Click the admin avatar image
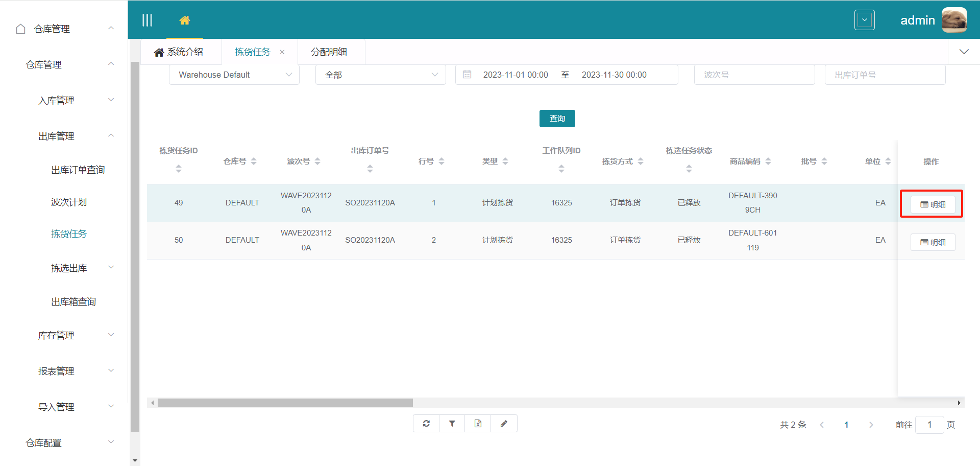Screen dimensions: 980x466 (x=954, y=20)
